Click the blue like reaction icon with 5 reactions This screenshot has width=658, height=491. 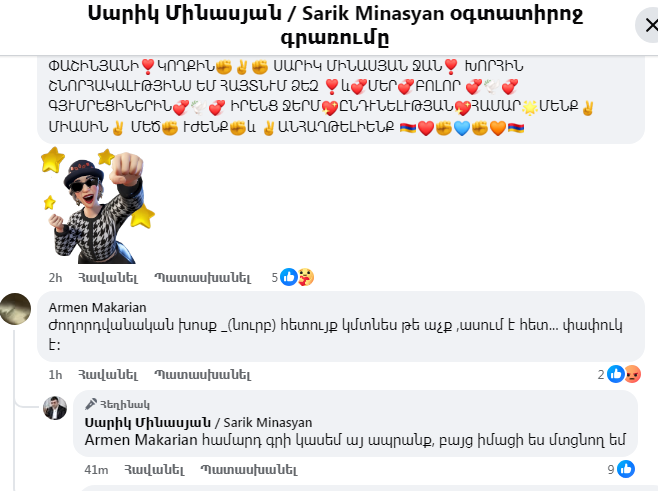point(289,277)
